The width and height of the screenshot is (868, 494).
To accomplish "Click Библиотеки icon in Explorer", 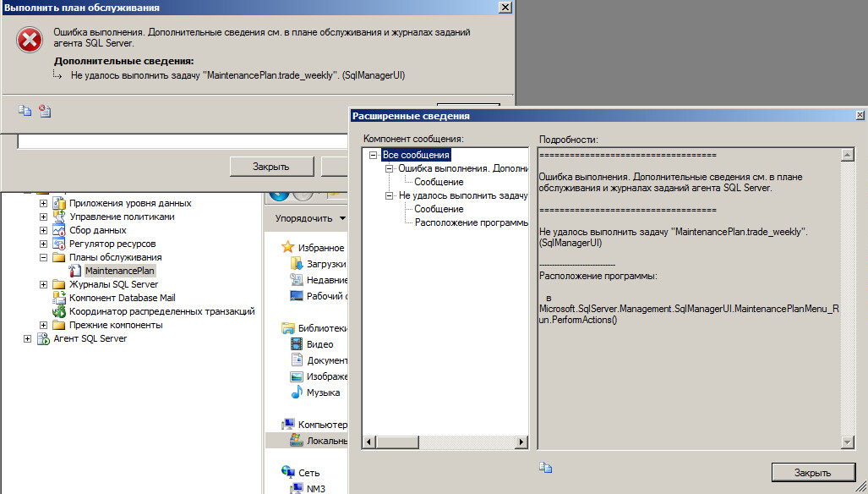I will tap(287, 328).
